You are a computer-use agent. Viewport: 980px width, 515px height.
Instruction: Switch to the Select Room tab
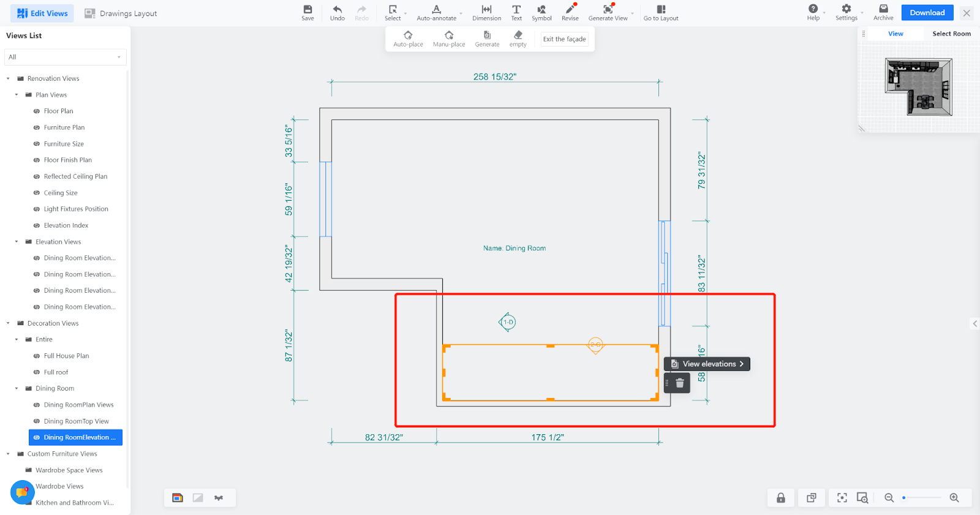[951, 34]
